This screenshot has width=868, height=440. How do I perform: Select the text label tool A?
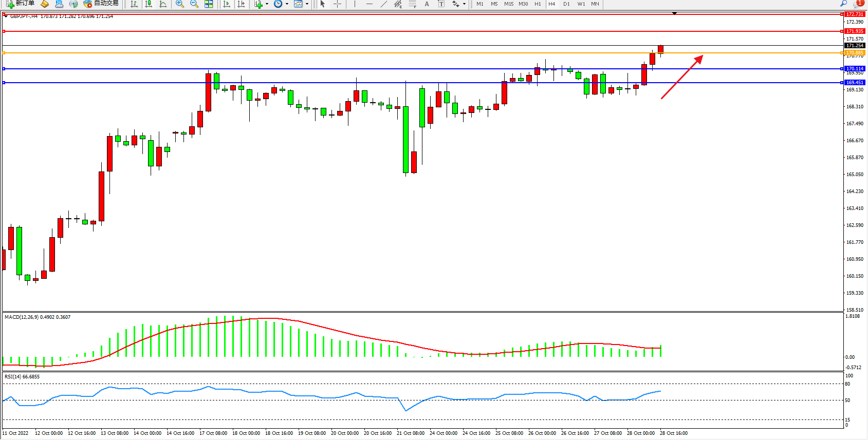tap(427, 4)
